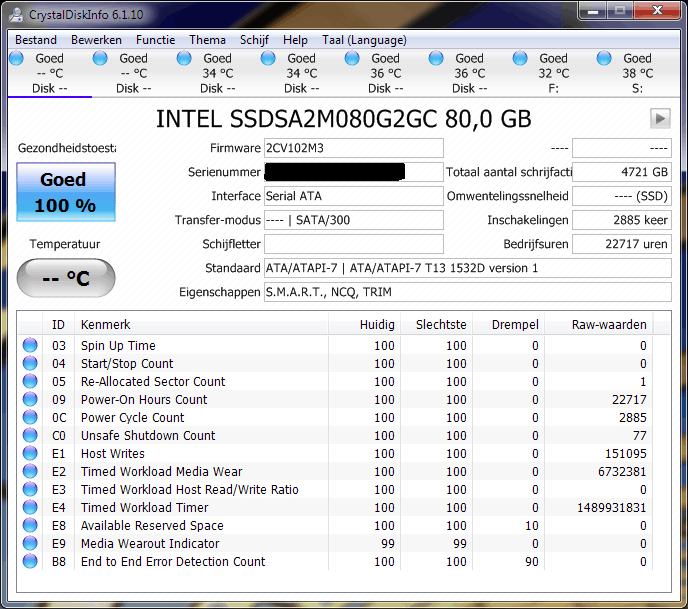Switch to next disk with arrow button

[660, 118]
